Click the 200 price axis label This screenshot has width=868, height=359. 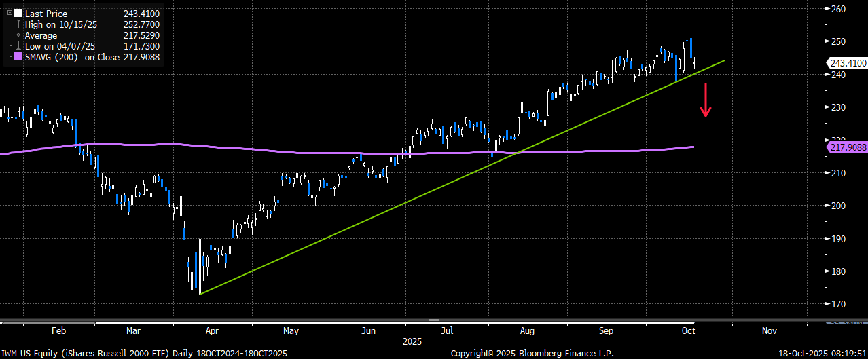(x=838, y=206)
